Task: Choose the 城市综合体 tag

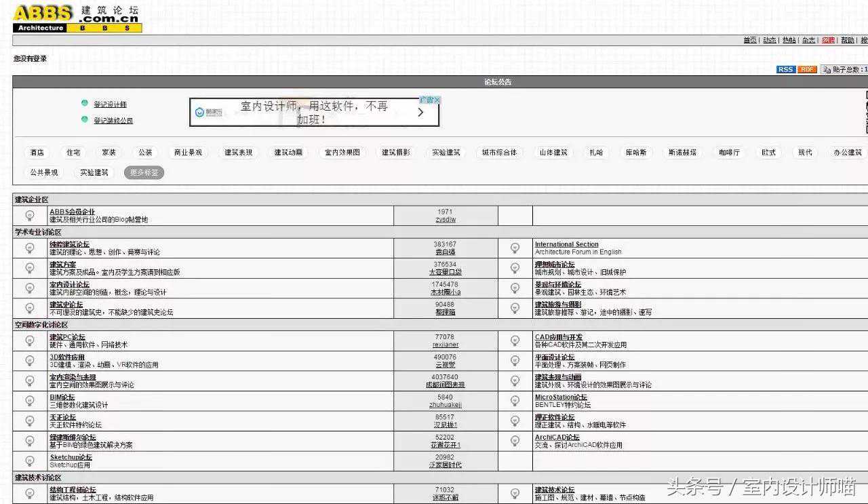Action: 499,153
